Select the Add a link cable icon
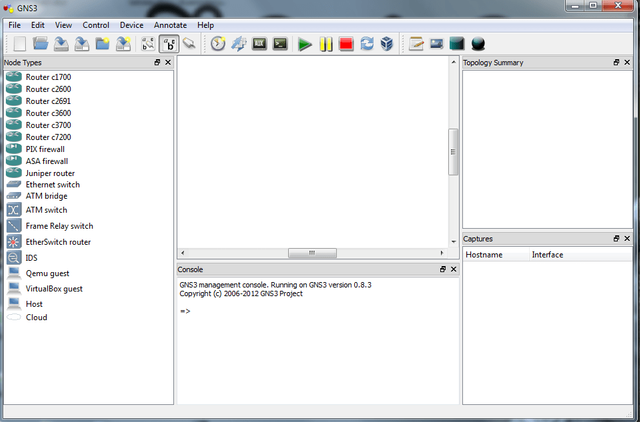640x422 pixels. click(189, 43)
